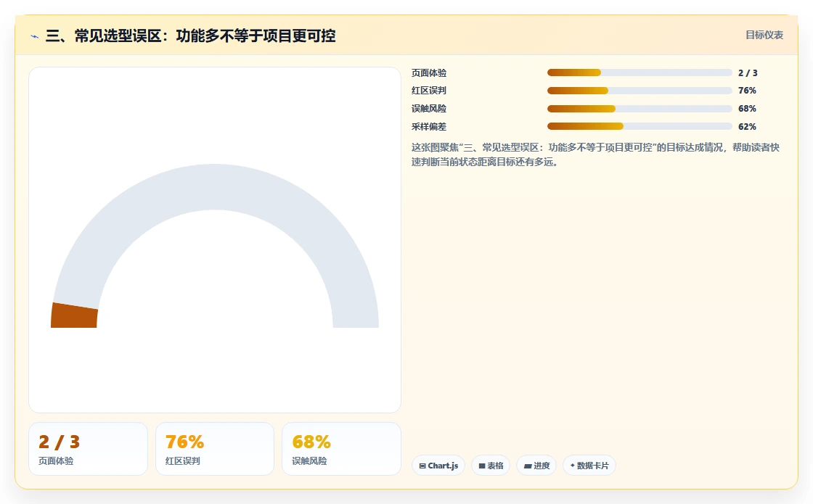Click the 数据卡片 tag chip
Image resolution: width=813 pixels, height=504 pixels.
(589, 465)
